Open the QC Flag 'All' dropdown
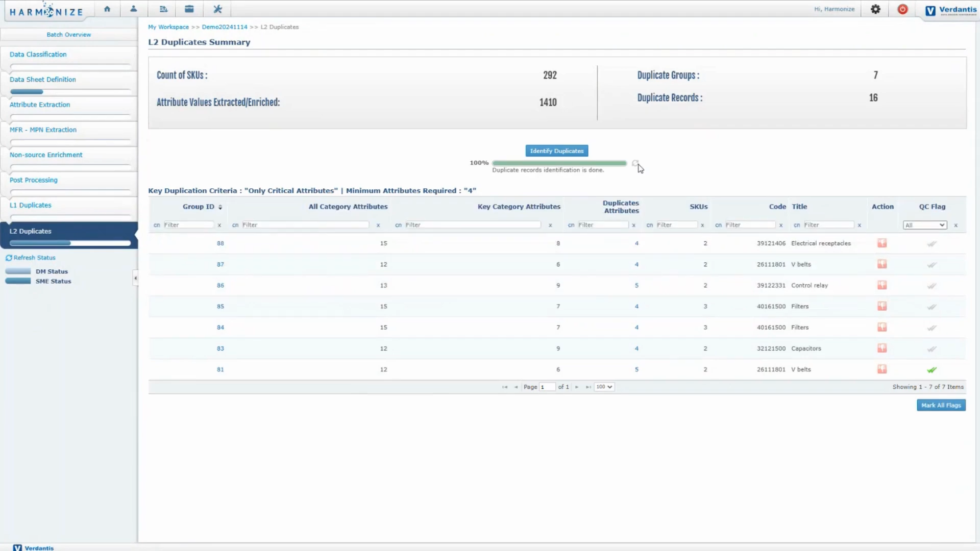 pos(925,224)
